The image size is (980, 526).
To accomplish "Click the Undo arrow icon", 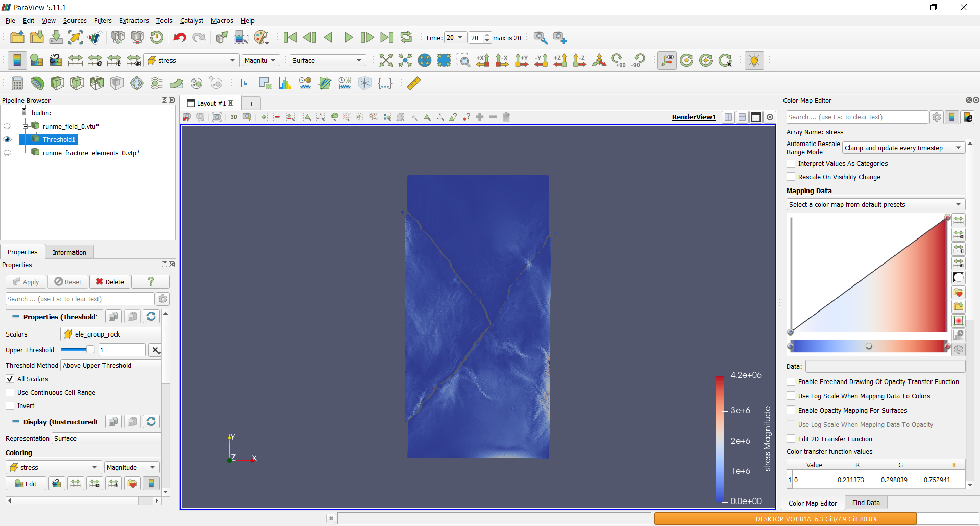I will (180, 37).
